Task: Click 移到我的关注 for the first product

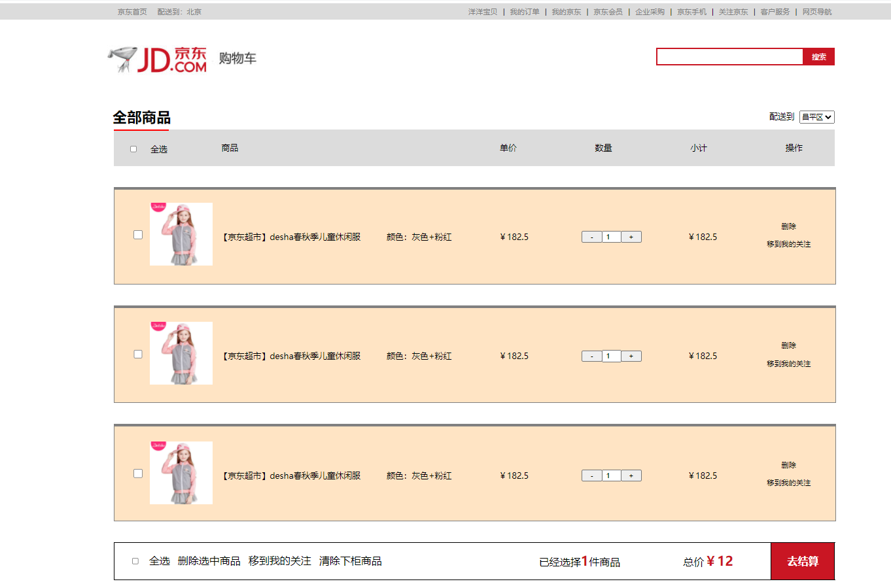Action: [788, 244]
